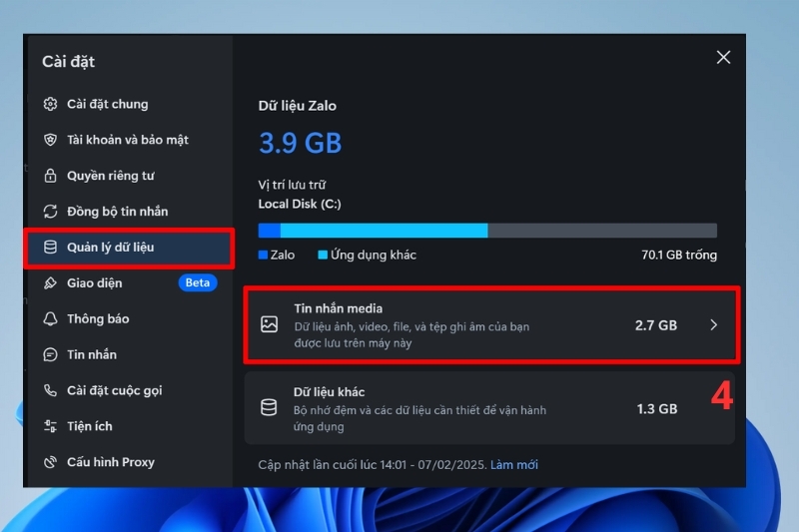799x532 pixels.
Task: Go to Cài đặt cuộc gọi
Action: [x=129, y=390]
